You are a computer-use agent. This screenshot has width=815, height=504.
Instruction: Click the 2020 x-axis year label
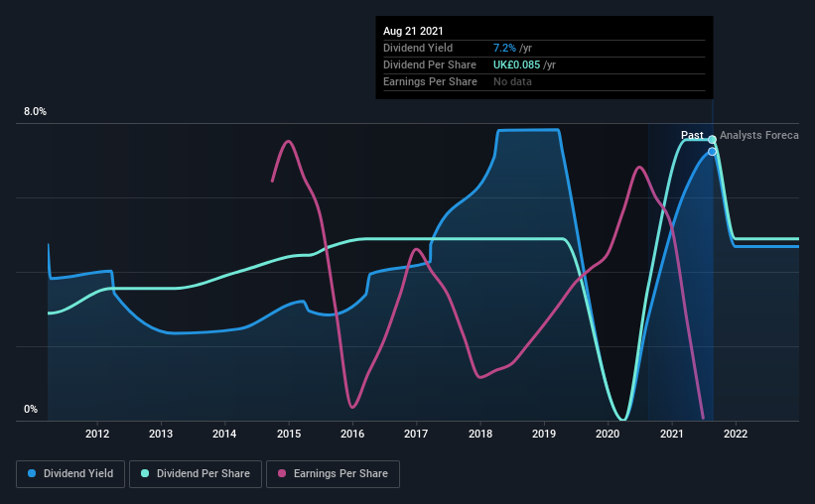[x=608, y=434]
